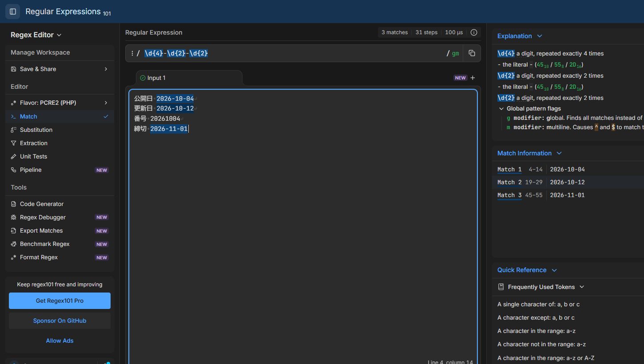
Task: Click the Extraction funnel icon
Action: (13, 143)
